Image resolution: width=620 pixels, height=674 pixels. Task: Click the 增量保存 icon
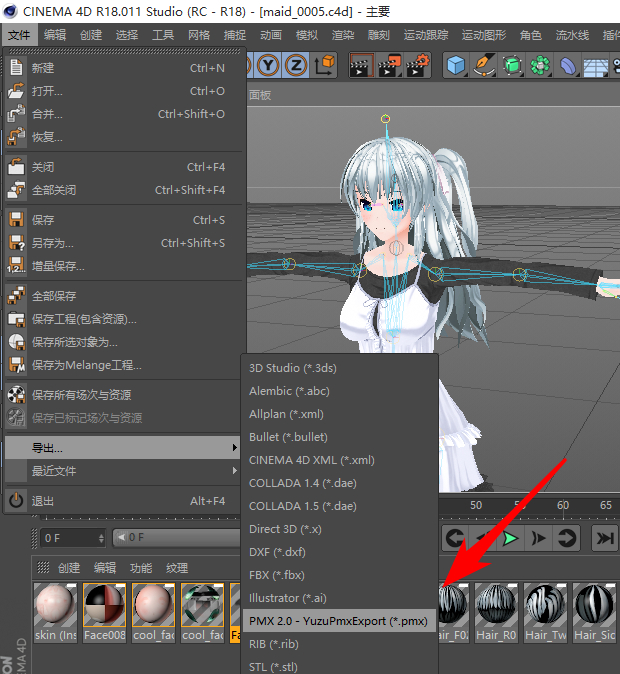coord(16,266)
